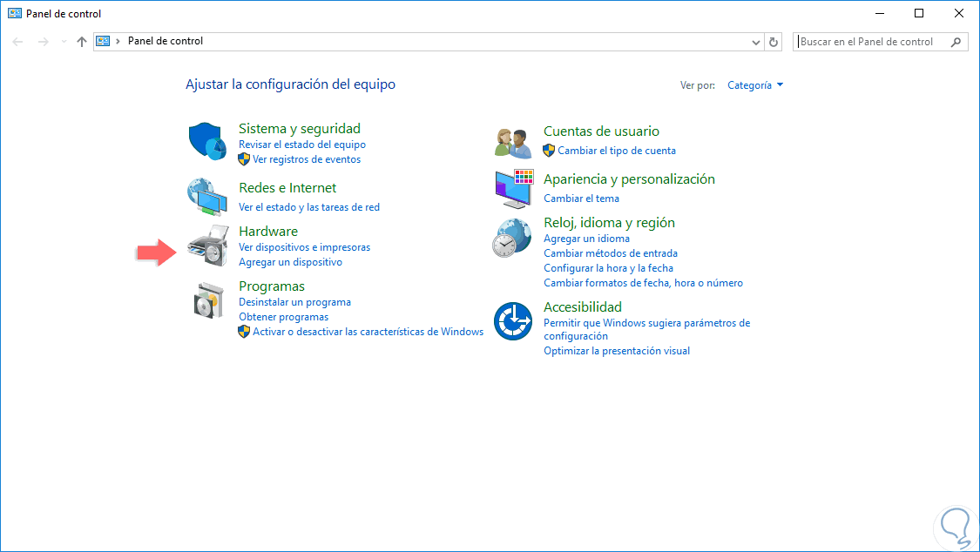Click Panel de control in the address path
Screen dimensions: 980x552
[x=166, y=41]
